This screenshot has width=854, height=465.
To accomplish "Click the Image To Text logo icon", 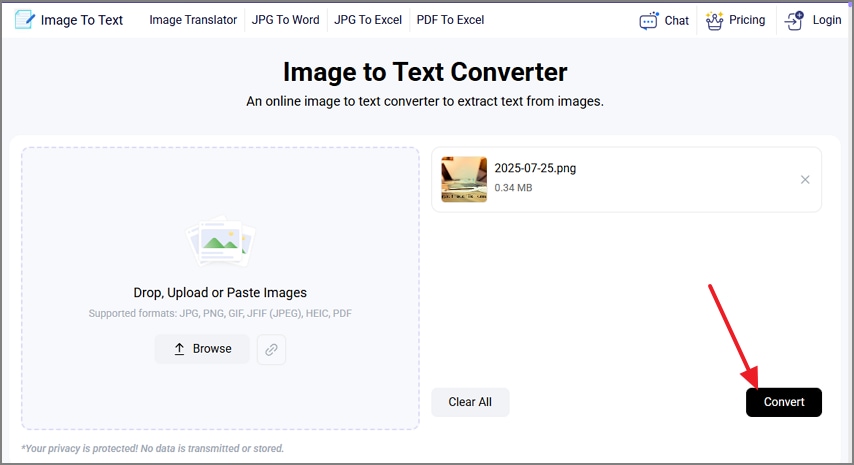I will point(25,20).
